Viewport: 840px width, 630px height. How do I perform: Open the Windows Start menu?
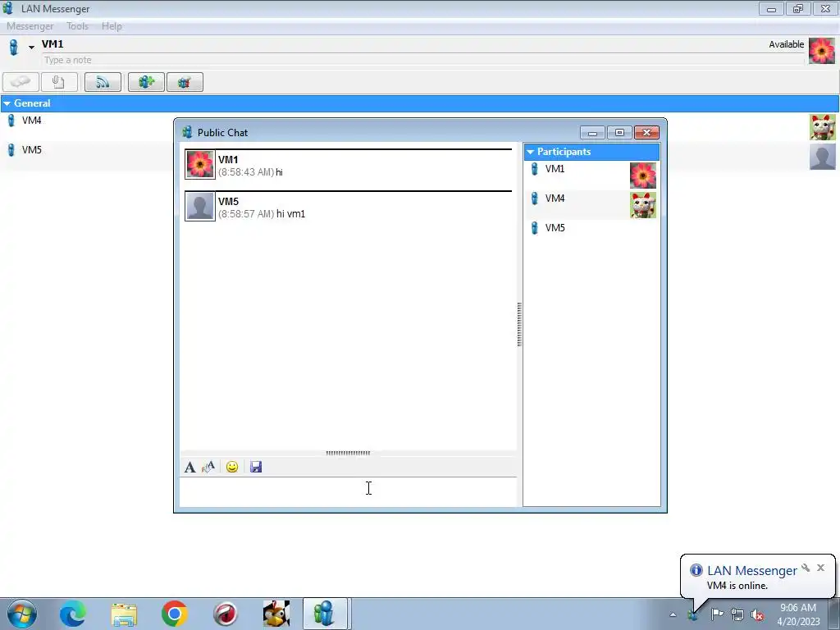click(22, 614)
